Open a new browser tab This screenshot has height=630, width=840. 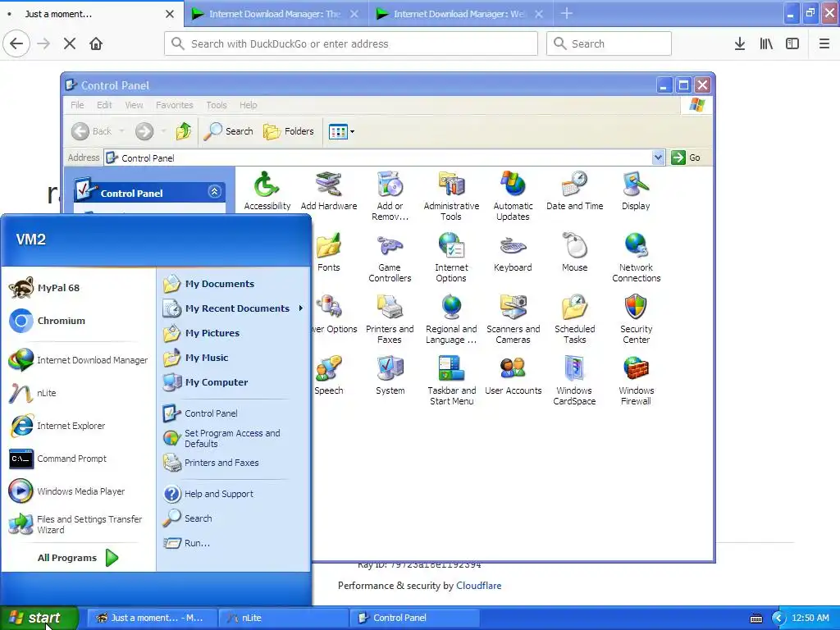pos(566,14)
